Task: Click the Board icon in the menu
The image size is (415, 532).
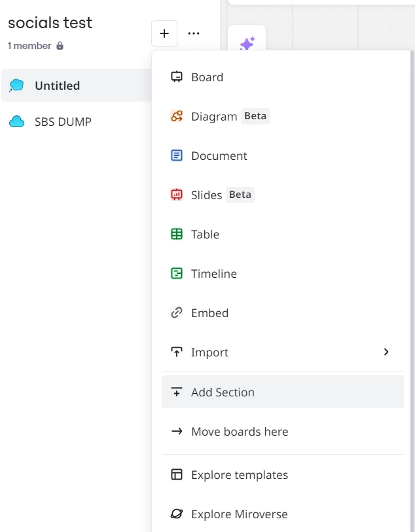Action: pyautogui.click(x=177, y=77)
